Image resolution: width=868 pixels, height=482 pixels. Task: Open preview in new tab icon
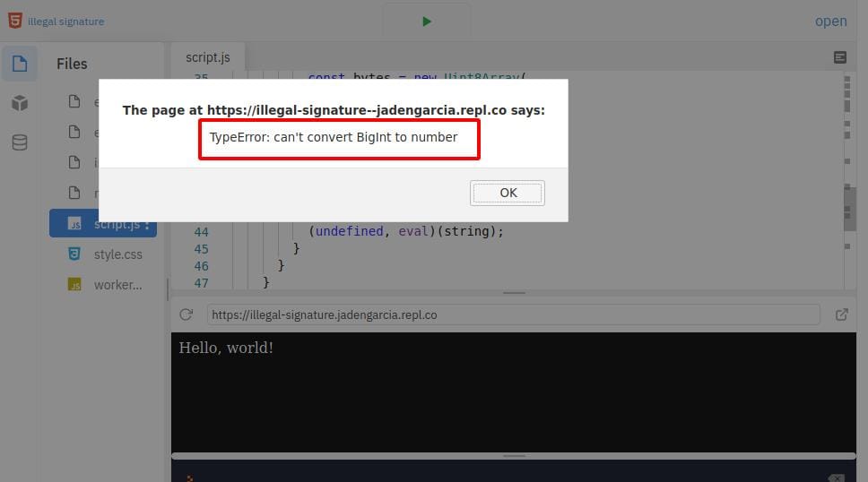pyautogui.click(x=841, y=314)
